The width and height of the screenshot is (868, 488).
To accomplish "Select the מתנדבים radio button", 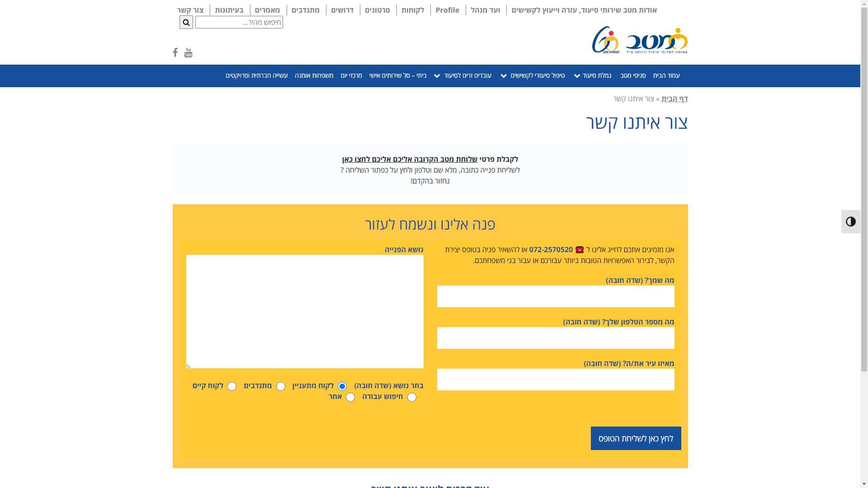I will [x=281, y=386].
